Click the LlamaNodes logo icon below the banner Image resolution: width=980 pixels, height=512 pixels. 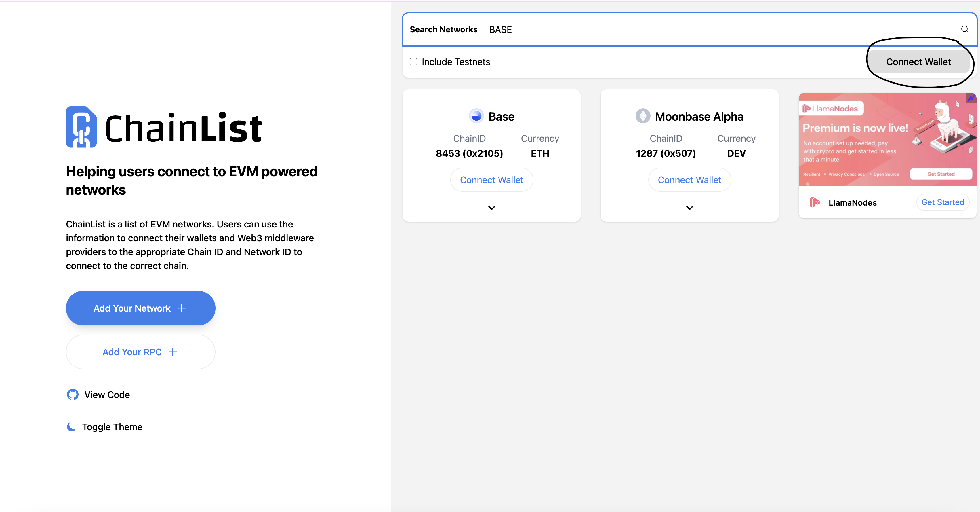815,202
